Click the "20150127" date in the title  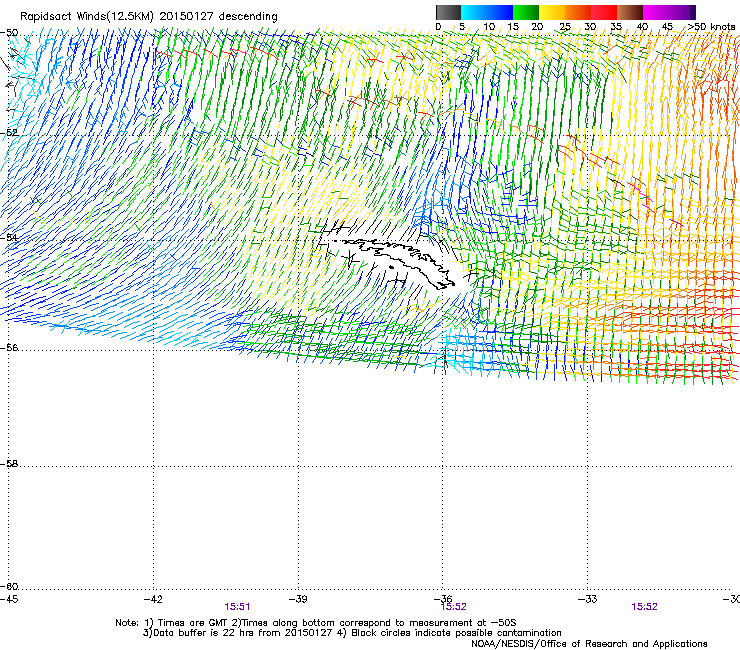point(186,16)
